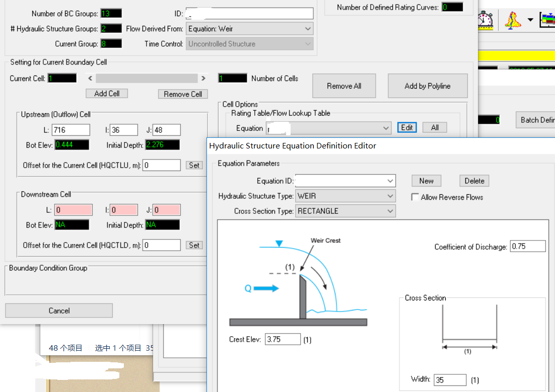Click the ID text field
Image resolution: width=555 pixels, height=392 pixels.
pyautogui.click(x=249, y=14)
